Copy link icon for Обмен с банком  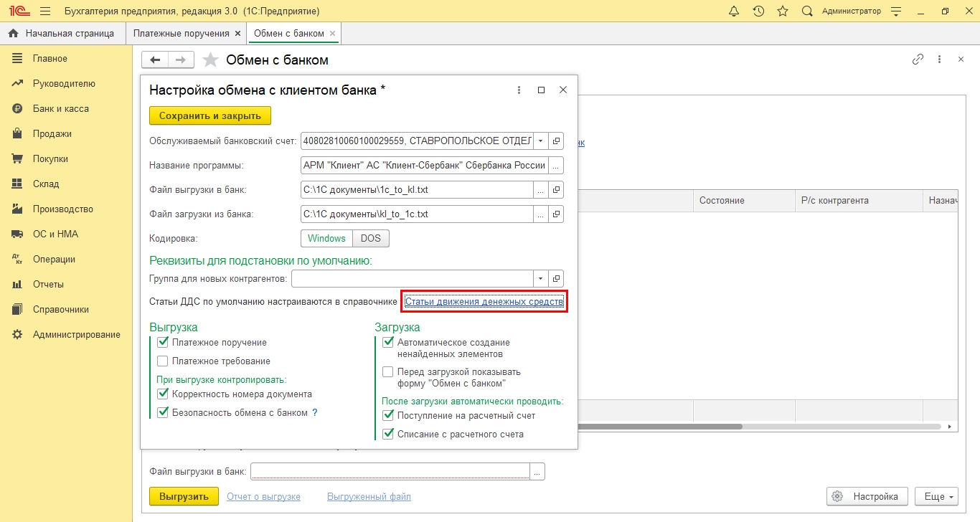tap(918, 60)
